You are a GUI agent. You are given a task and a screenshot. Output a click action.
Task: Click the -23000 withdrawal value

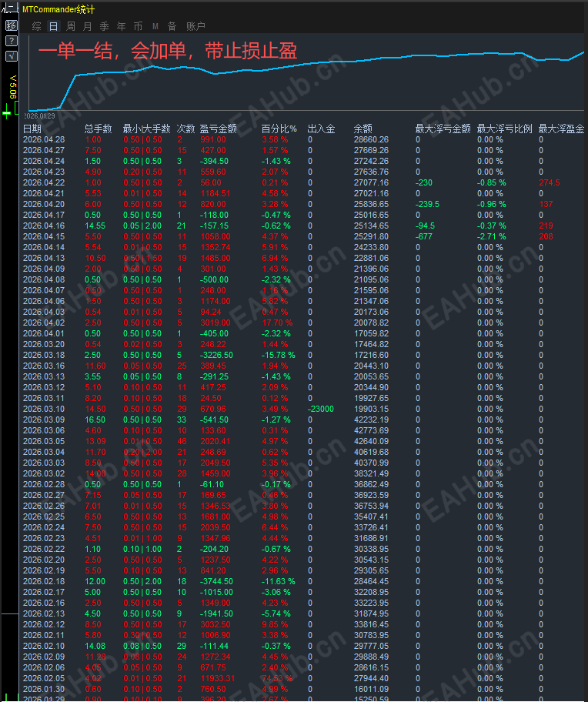pos(321,409)
